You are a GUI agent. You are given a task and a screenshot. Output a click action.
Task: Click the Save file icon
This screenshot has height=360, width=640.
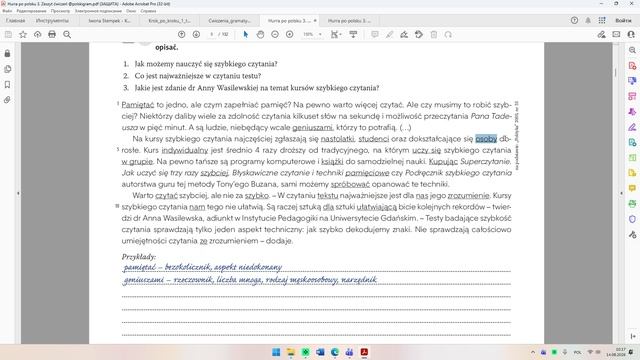[x=8, y=35]
